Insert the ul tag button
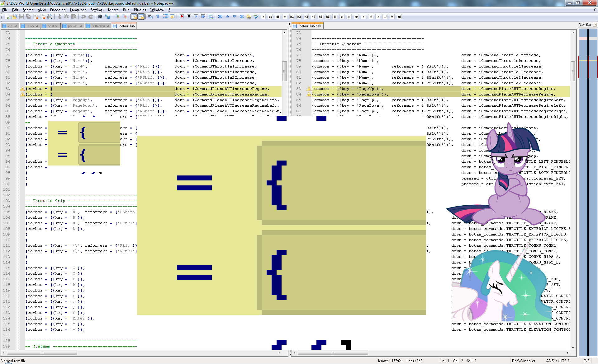The image size is (598, 364). click(399, 16)
